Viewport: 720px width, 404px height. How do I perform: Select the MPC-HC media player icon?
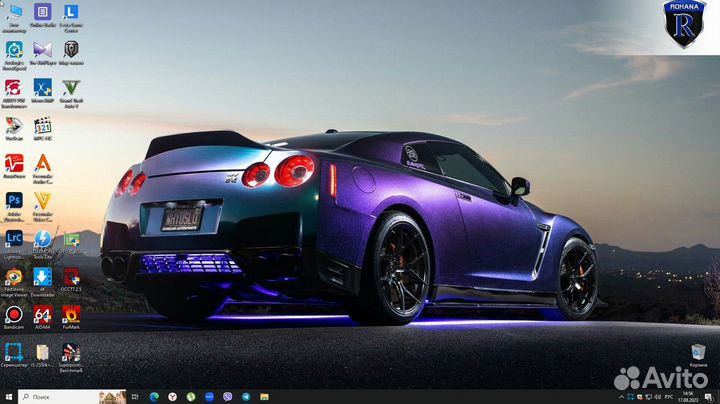click(x=43, y=129)
